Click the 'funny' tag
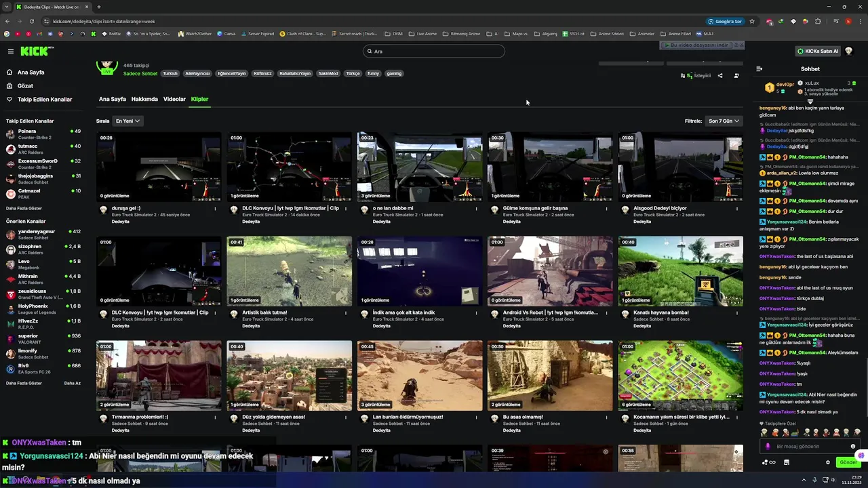The width and height of the screenshot is (868, 488). coord(373,73)
